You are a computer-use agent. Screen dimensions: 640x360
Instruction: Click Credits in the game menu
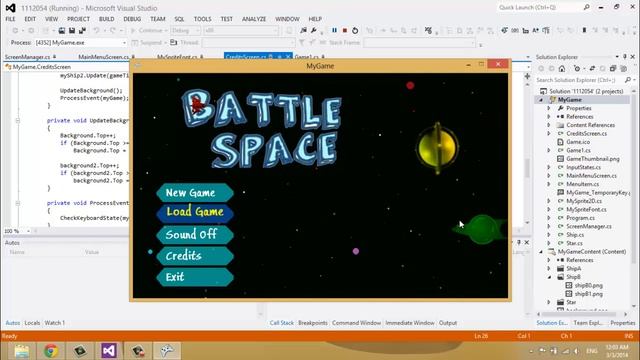(x=195, y=256)
